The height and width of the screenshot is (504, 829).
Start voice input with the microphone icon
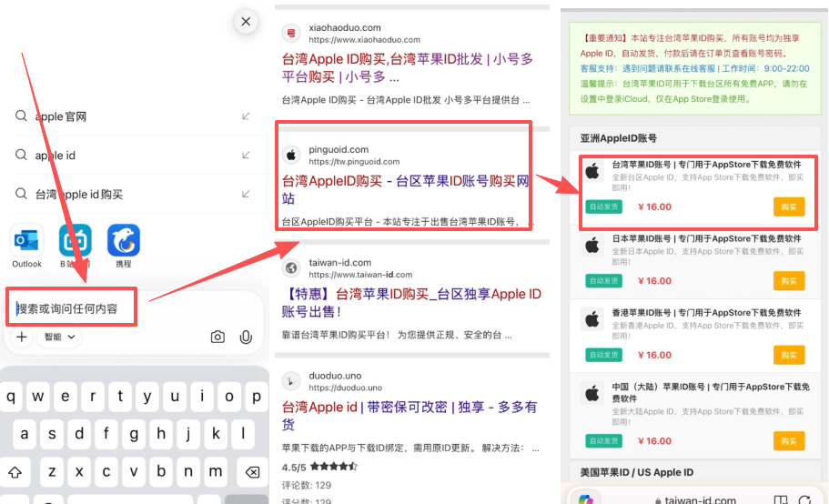(246, 337)
